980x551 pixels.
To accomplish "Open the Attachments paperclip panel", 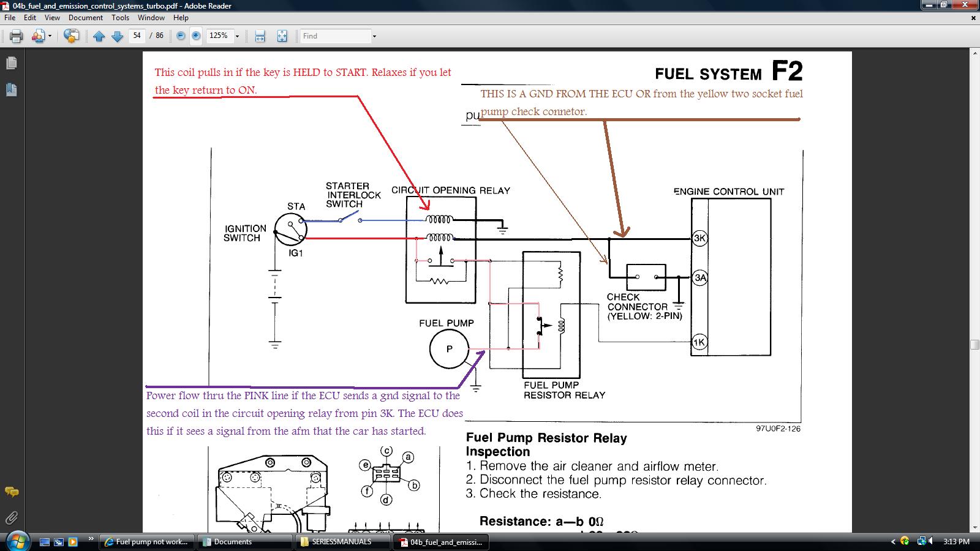I will (x=11, y=518).
